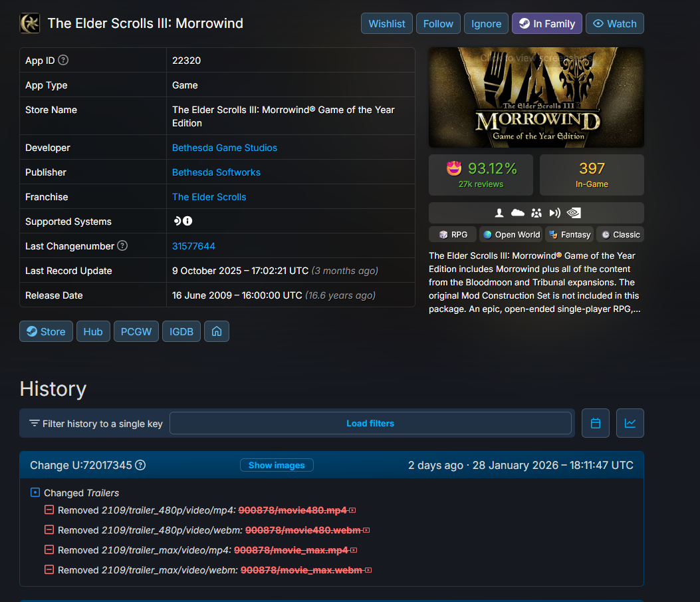
Task: Add game to Wishlist
Action: [387, 24]
